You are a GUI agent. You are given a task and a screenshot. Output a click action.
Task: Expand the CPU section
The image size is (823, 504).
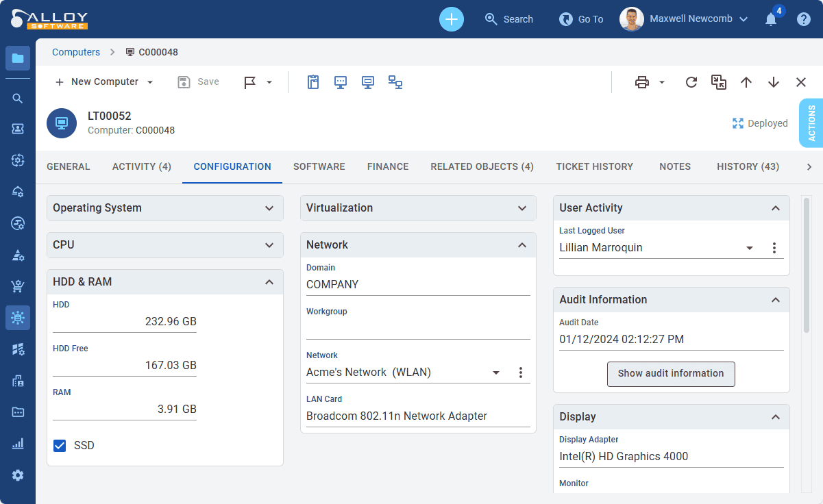[165, 245]
